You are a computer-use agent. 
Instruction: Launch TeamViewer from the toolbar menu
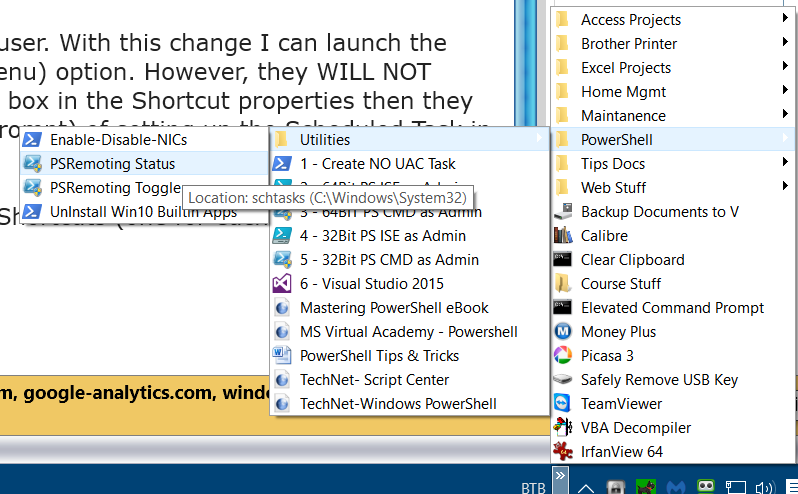pos(621,404)
